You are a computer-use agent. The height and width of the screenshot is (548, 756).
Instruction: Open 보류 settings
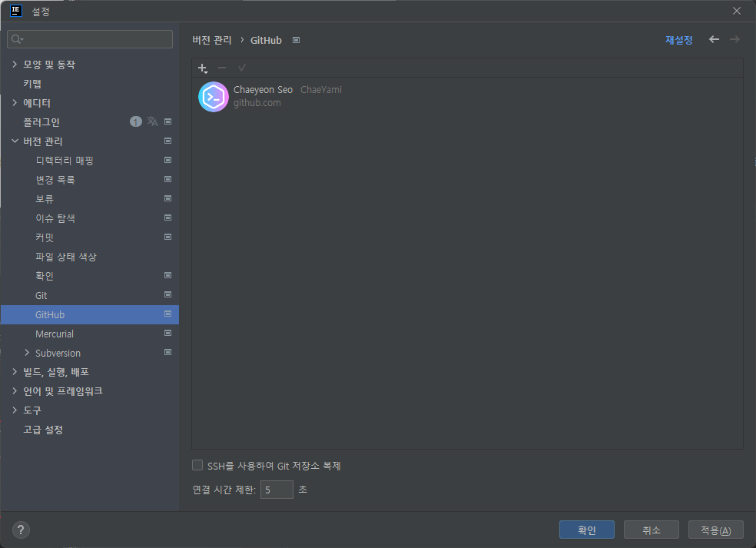pos(45,199)
